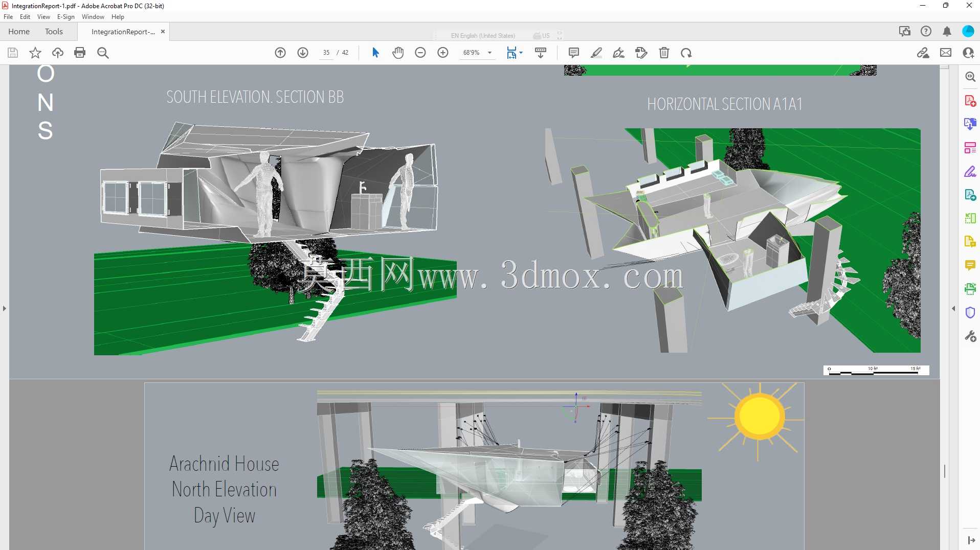
Task: Click the stamp tool icon
Action: point(641,53)
